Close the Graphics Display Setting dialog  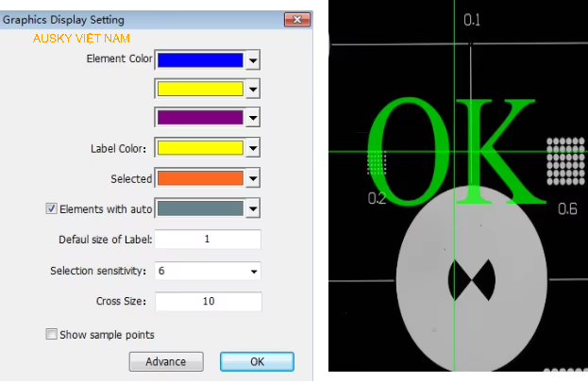(x=298, y=19)
